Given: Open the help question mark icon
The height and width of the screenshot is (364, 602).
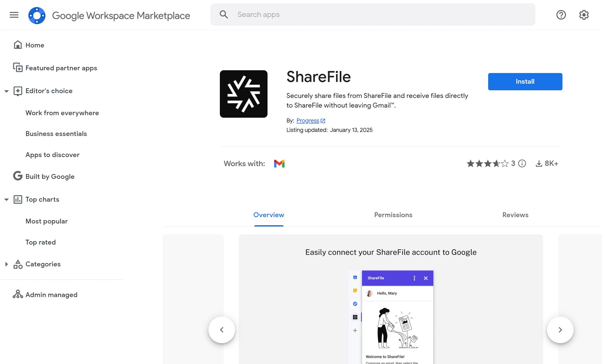Looking at the screenshot, I should pos(561,15).
